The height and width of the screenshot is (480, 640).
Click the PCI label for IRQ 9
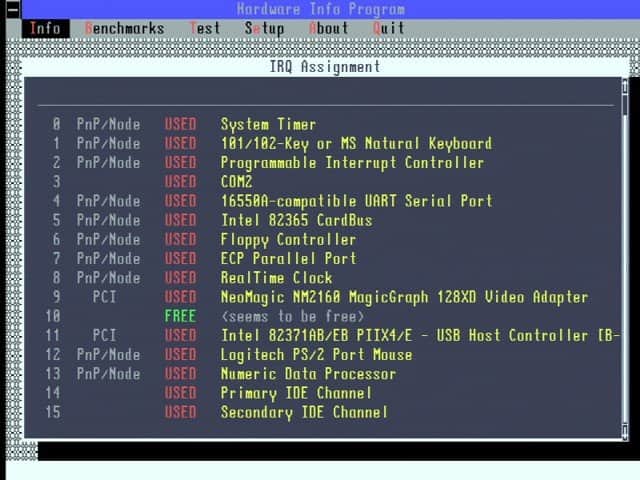pos(104,297)
